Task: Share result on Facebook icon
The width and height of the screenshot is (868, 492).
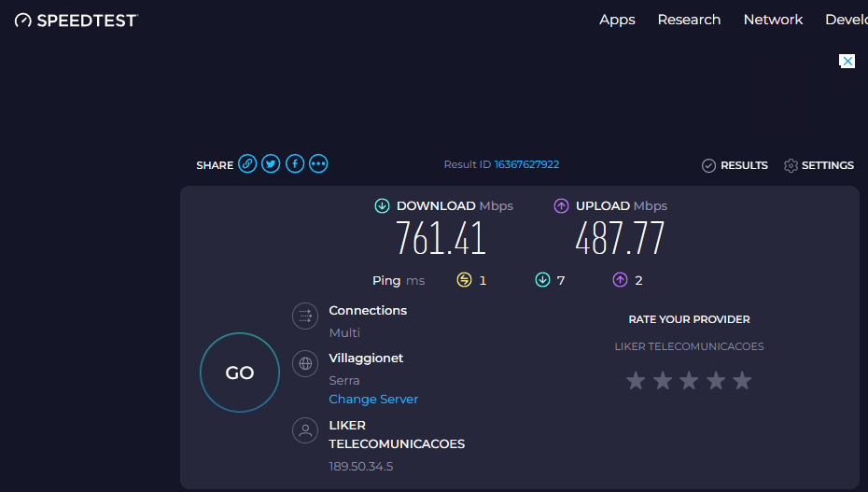Action: tap(295, 163)
